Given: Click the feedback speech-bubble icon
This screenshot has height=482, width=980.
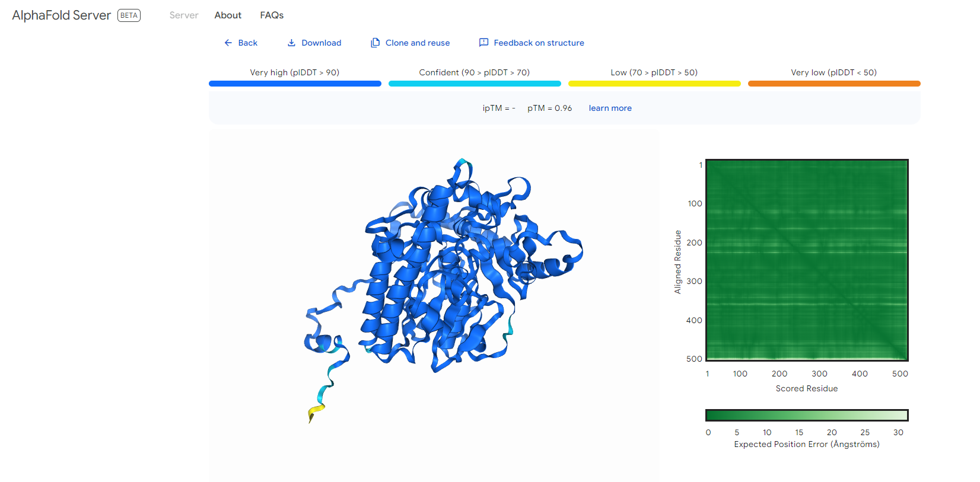Looking at the screenshot, I should (x=483, y=43).
